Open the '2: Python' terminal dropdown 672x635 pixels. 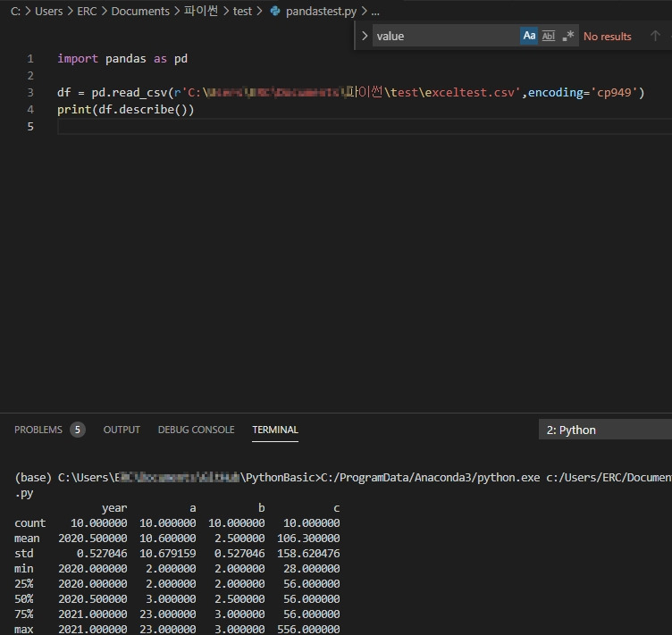(x=605, y=430)
